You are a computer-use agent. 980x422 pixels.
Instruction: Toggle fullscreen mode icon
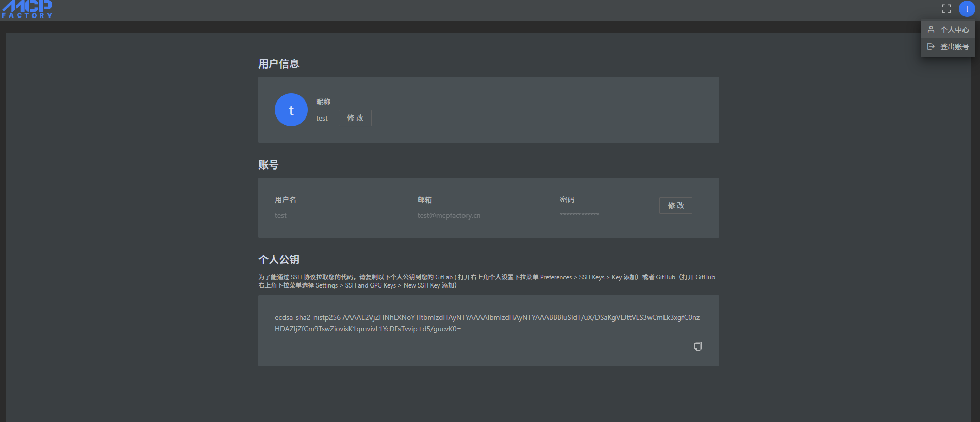(946, 9)
